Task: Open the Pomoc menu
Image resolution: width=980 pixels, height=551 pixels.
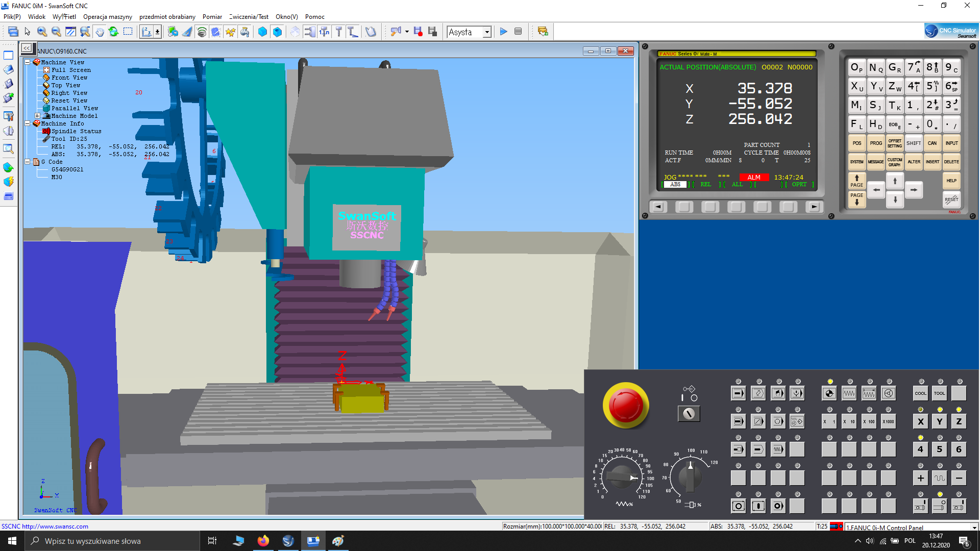Action: coord(315,17)
